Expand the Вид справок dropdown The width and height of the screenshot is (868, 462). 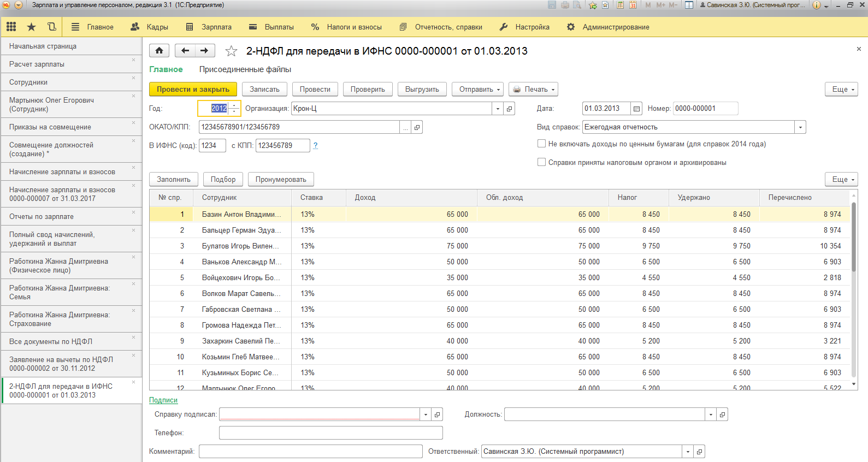pyautogui.click(x=800, y=127)
